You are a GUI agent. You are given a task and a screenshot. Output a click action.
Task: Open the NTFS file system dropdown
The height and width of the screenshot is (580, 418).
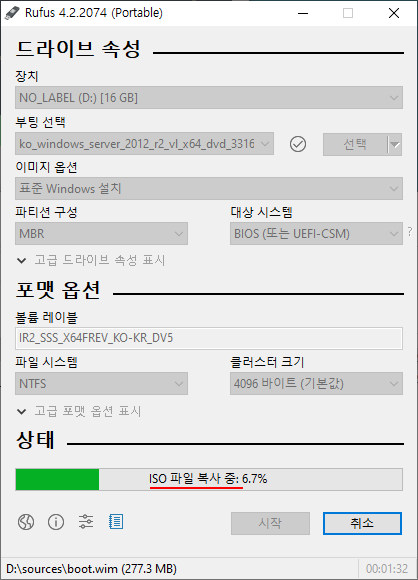coord(101,384)
